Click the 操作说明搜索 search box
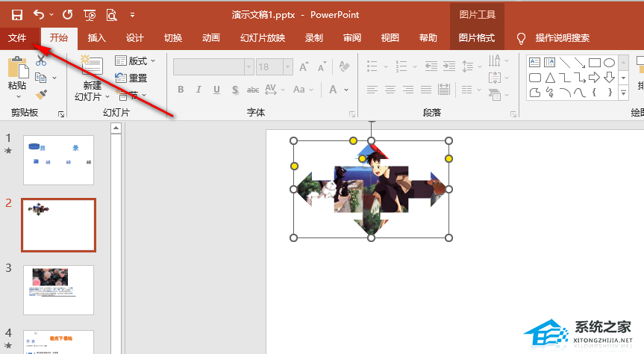The height and width of the screenshot is (354, 644). pyautogui.click(x=562, y=38)
